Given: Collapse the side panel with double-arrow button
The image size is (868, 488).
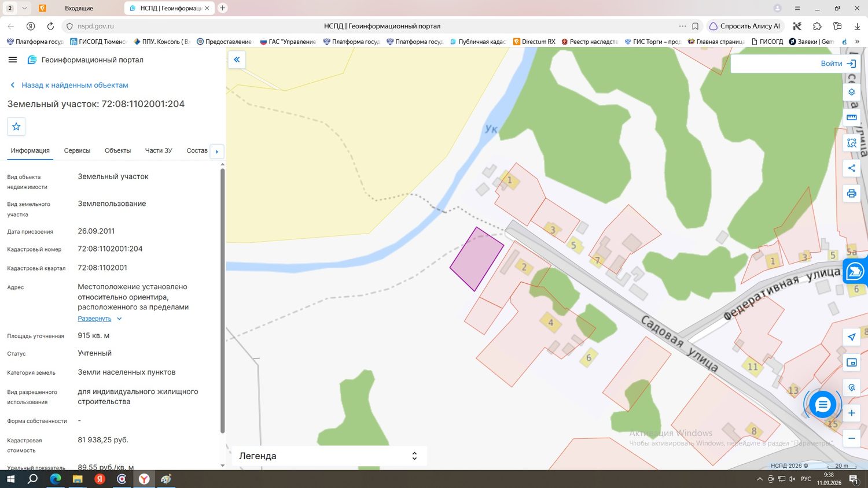Looking at the screenshot, I should (x=237, y=60).
